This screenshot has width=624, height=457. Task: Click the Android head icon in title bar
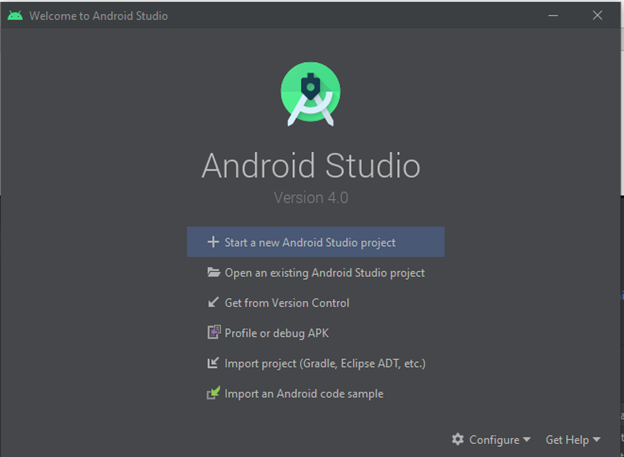point(15,16)
